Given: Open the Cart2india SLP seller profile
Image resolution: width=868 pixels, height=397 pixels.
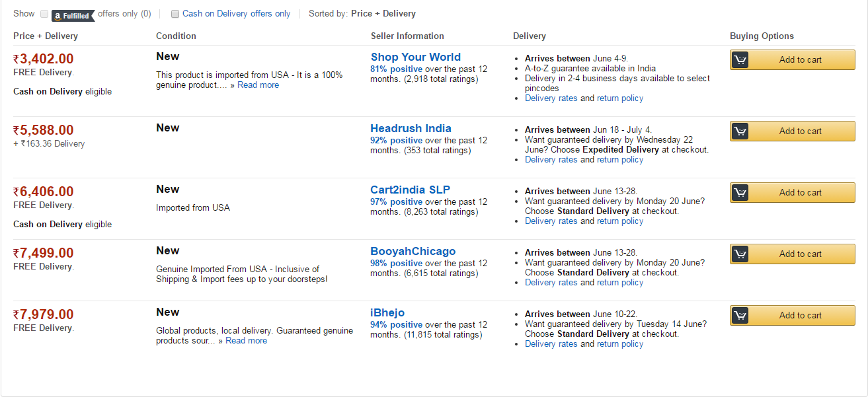Looking at the screenshot, I should click(x=410, y=190).
